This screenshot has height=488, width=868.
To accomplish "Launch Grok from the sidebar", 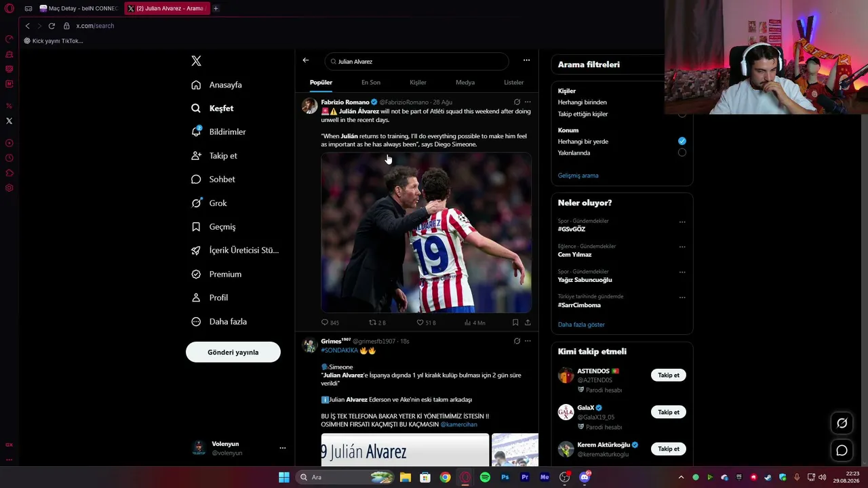I will pyautogui.click(x=209, y=203).
